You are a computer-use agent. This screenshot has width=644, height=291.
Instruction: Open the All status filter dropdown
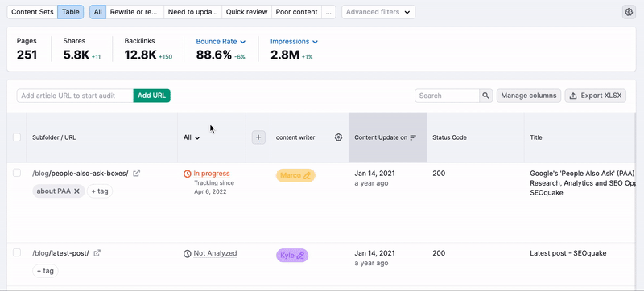click(192, 137)
